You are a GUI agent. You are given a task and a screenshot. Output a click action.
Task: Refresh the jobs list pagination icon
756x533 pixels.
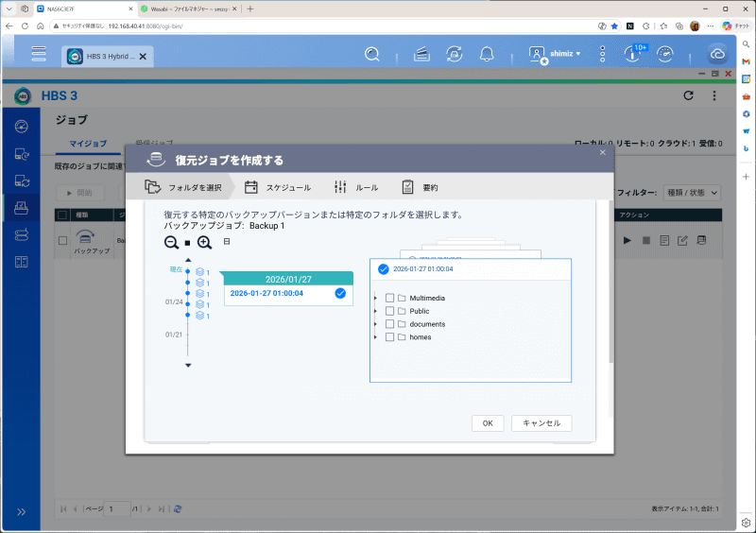click(178, 508)
